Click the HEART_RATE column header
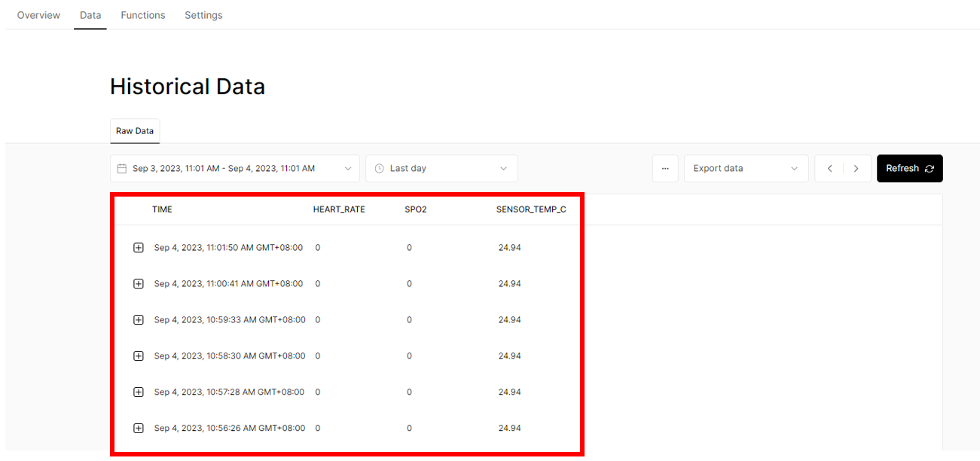This screenshot has width=980, height=461. coord(339,209)
